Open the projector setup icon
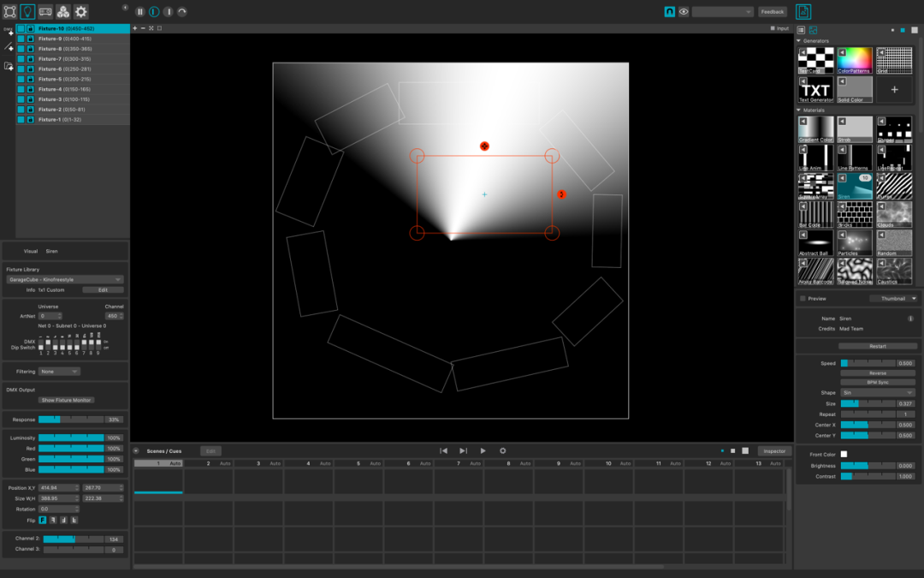 click(x=45, y=12)
